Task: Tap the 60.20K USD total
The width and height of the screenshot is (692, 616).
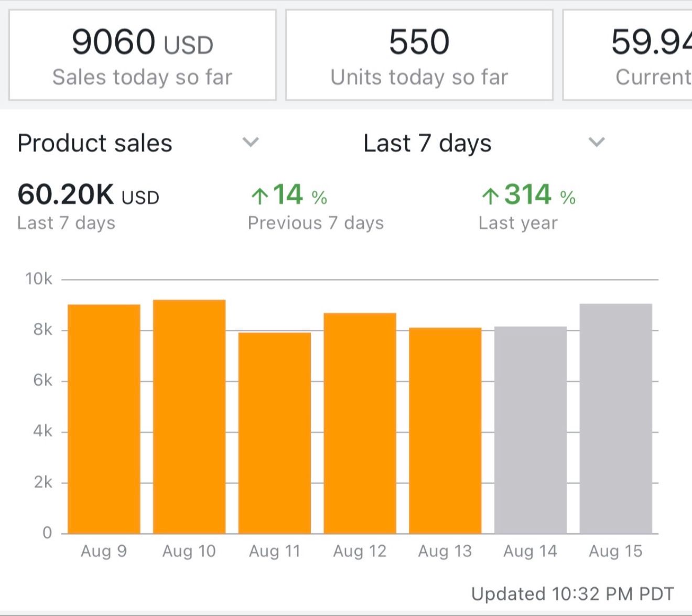Action: pyautogui.click(x=88, y=195)
